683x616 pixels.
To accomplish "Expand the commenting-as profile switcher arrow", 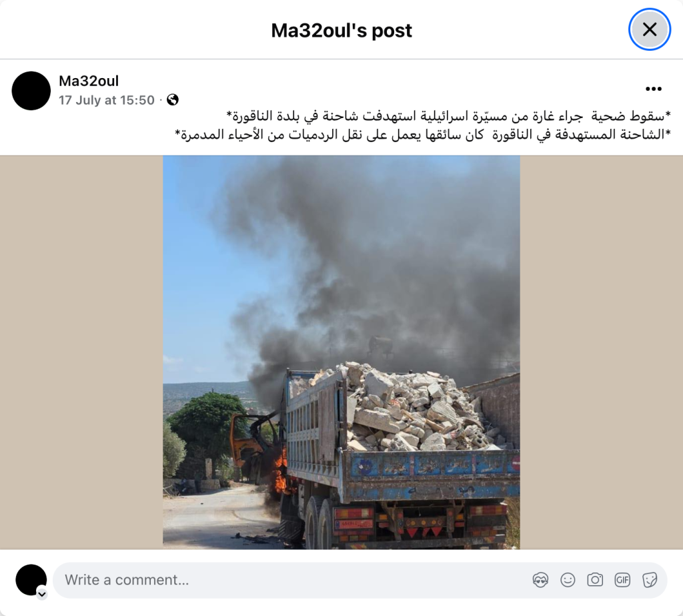I will coord(42,594).
